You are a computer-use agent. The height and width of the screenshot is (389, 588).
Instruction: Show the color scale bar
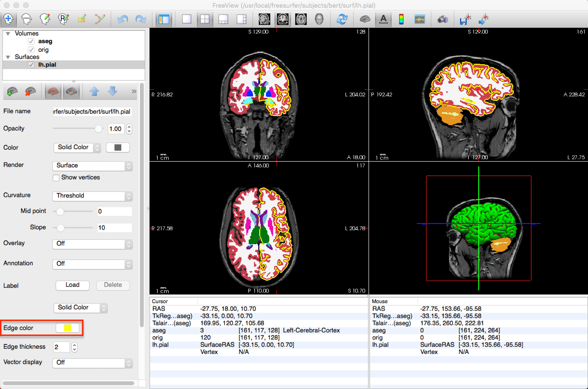401,19
